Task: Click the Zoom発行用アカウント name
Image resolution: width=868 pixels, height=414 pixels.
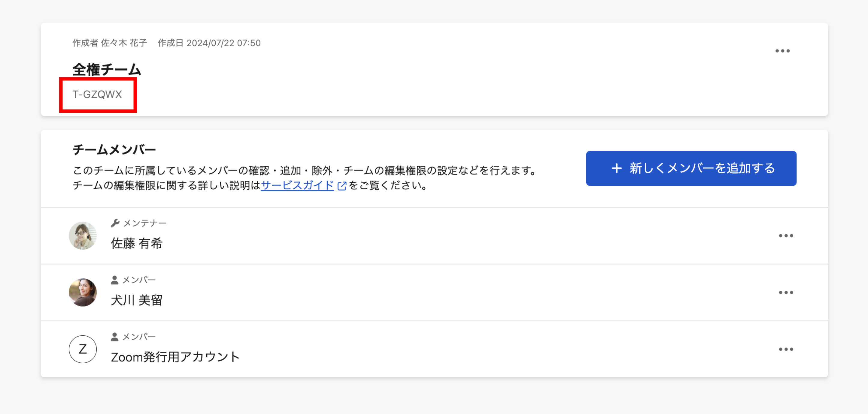Action: coord(175,357)
